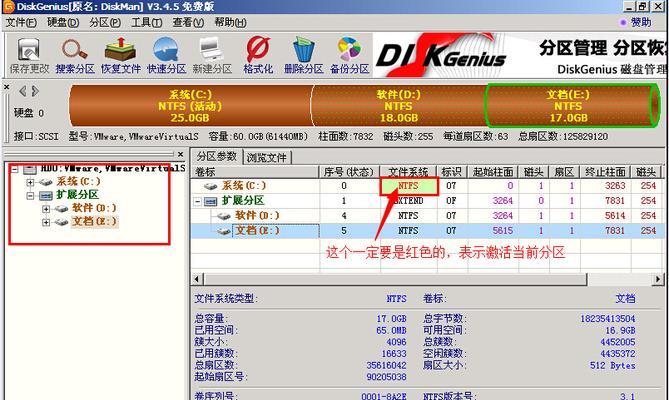Open the 分区(P) menu
Screen dimensions: 669x400
(105, 23)
